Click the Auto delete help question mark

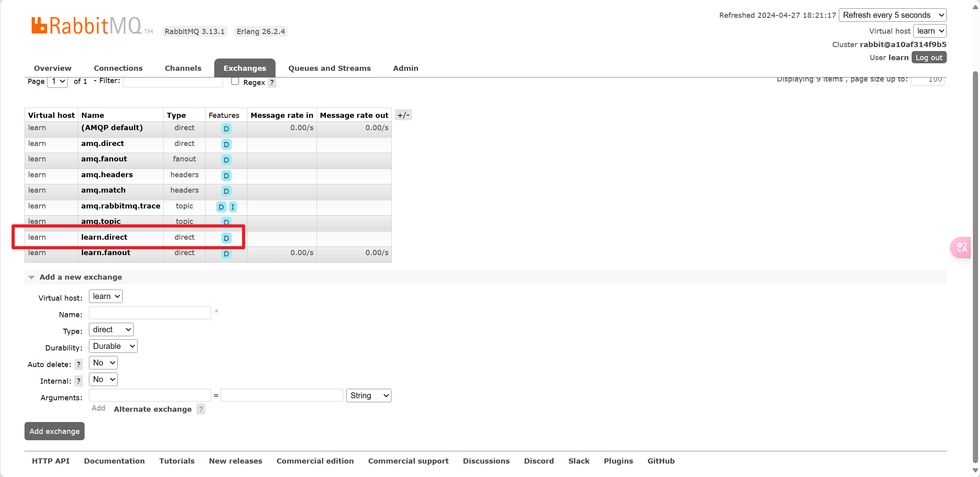79,364
